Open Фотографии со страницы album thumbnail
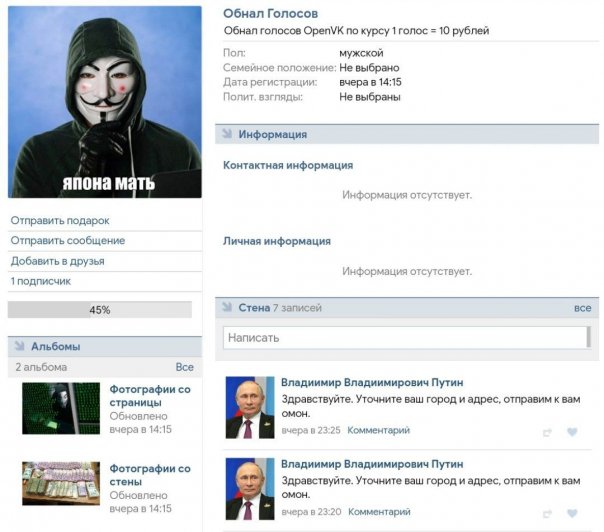The image size is (604, 532). 61,408
